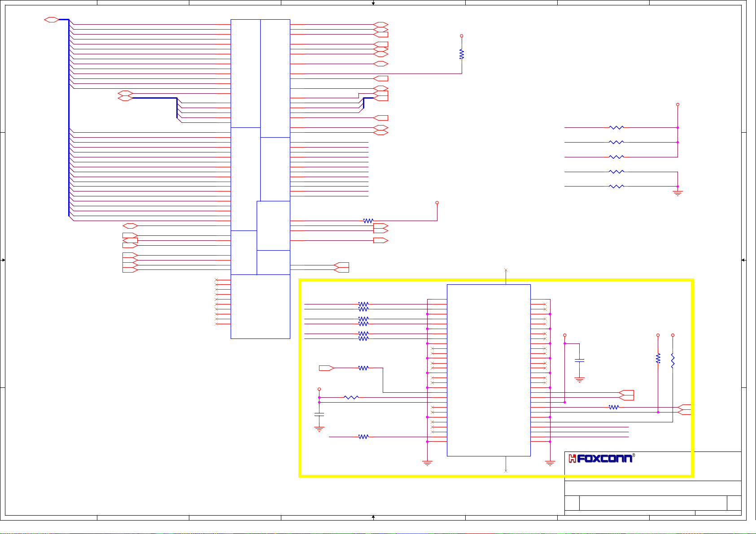Select the undotted zigzag resistor left of the IC
Image resolution: width=756 pixels, height=534 pixels.
coord(351,397)
